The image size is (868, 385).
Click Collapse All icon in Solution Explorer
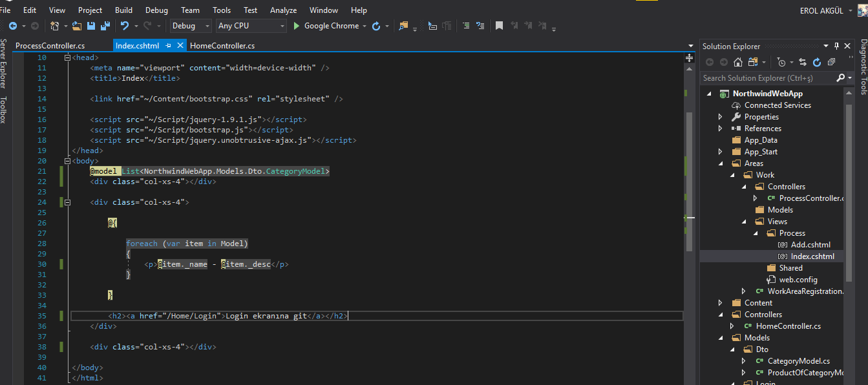click(831, 62)
